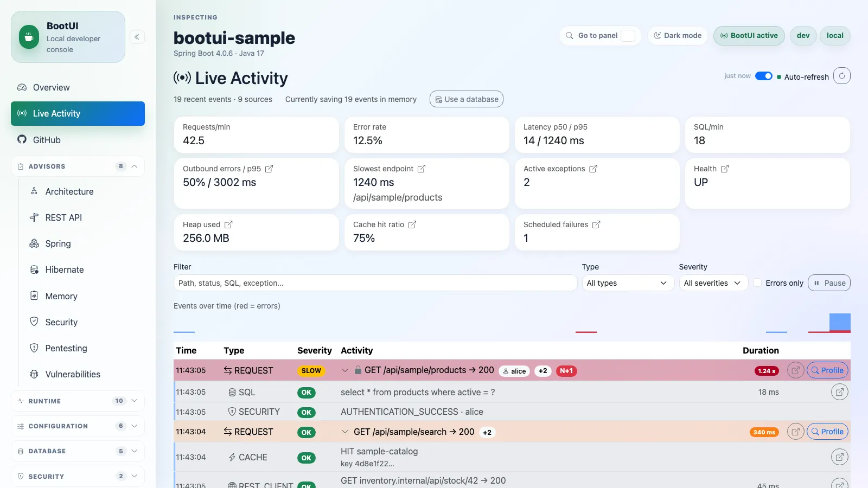This screenshot has width=868, height=488.
Task: Click the 1.24 s duration badge
Action: (x=767, y=371)
